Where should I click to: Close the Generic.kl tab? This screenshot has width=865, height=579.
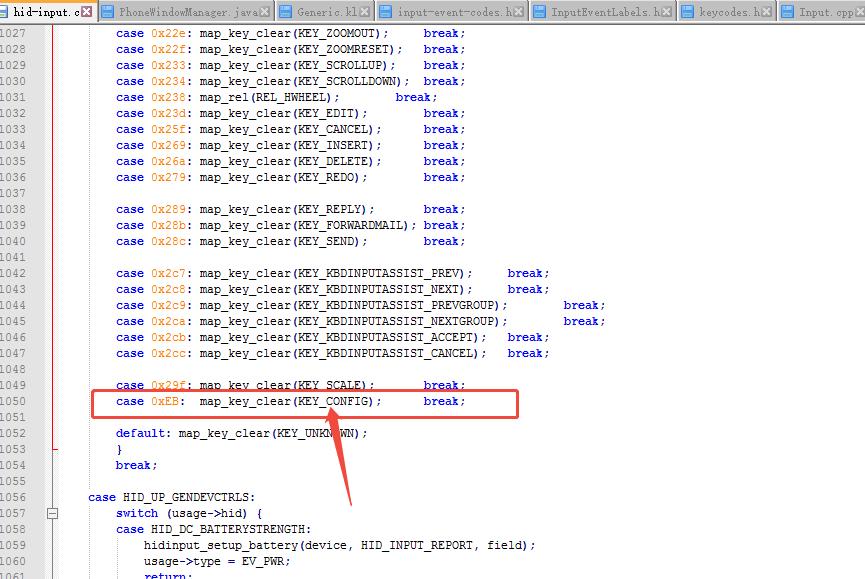point(365,12)
